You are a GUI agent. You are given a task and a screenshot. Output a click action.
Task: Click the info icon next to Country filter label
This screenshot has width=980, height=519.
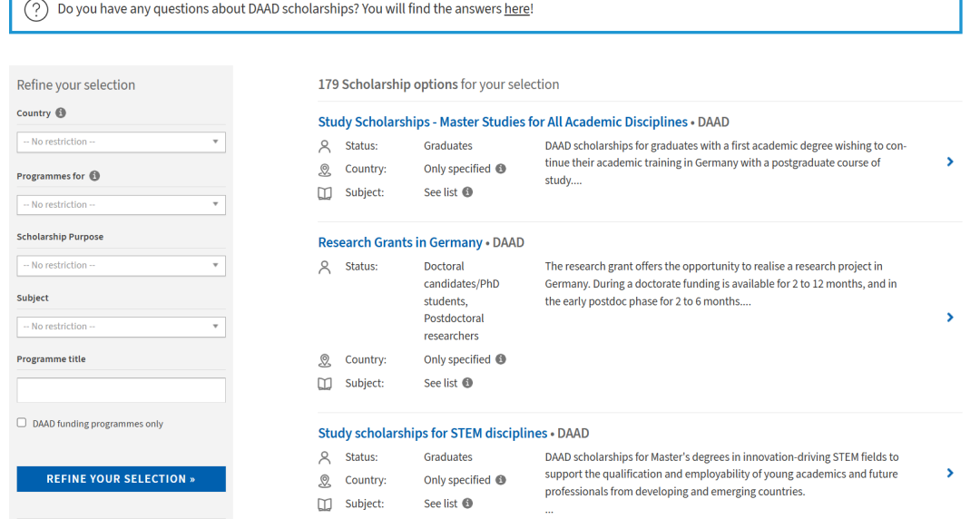point(61,113)
